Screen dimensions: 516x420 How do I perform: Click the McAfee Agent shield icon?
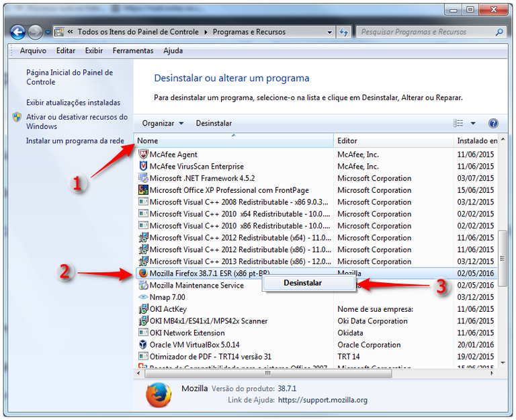click(x=143, y=155)
